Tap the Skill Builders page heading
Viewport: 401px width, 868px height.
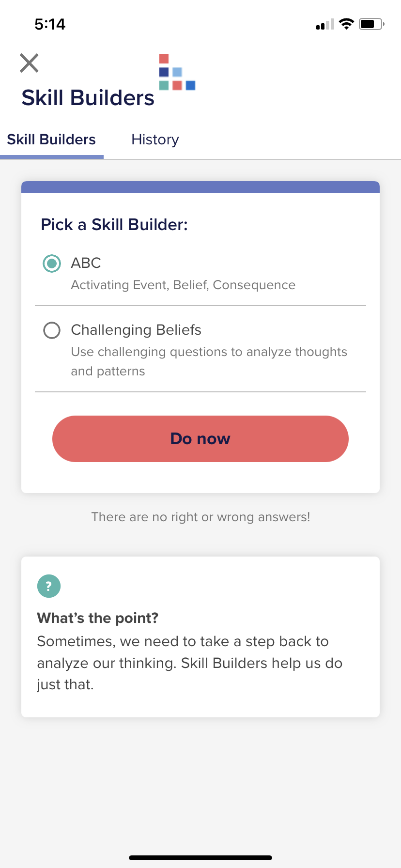point(88,98)
